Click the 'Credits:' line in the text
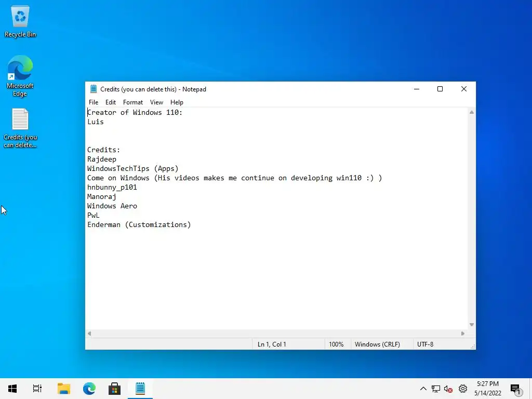Image resolution: width=532 pixels, height=399 pixels. coord(103,150)
